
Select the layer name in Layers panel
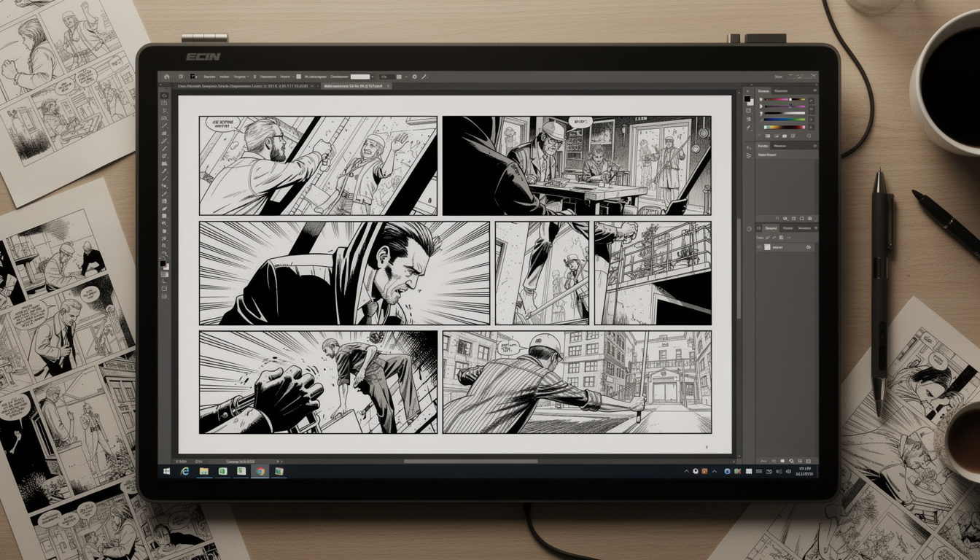click(777, 247)
